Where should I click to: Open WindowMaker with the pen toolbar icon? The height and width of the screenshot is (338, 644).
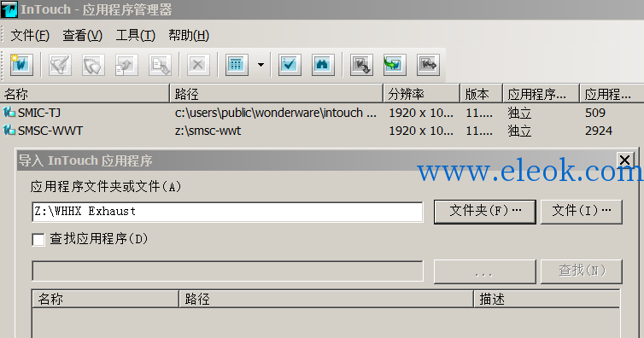(x=60, y=64)
